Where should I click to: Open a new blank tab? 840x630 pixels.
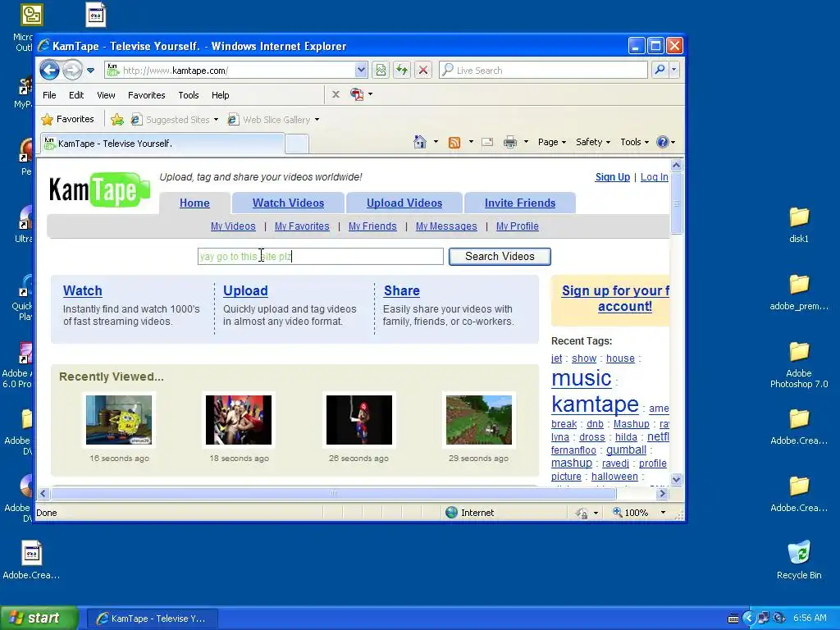(297, 144)
